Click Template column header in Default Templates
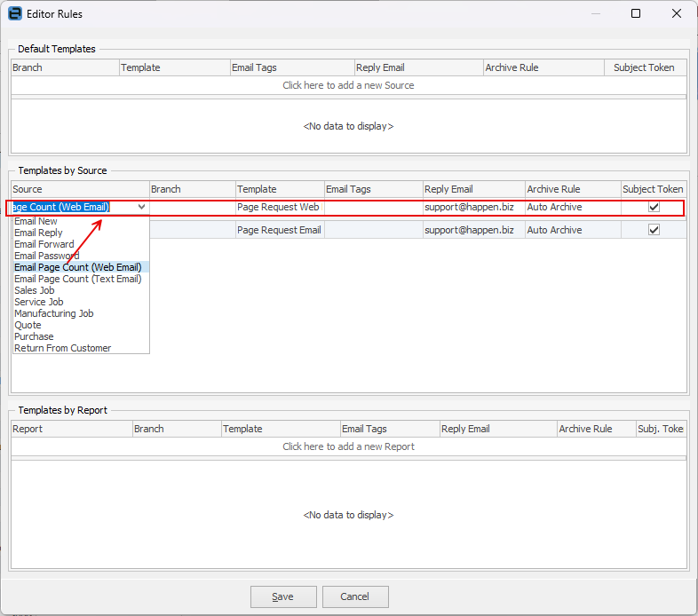Screen dimensions: 698x616 point(175,67)
